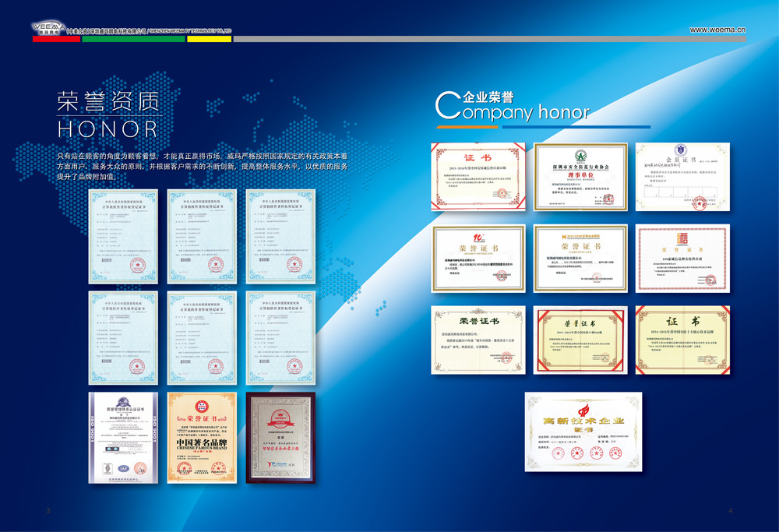Click the paragraph line starting 方面用户、服务大众的原则
Screen dimensions: 779x532
(203, 167)
